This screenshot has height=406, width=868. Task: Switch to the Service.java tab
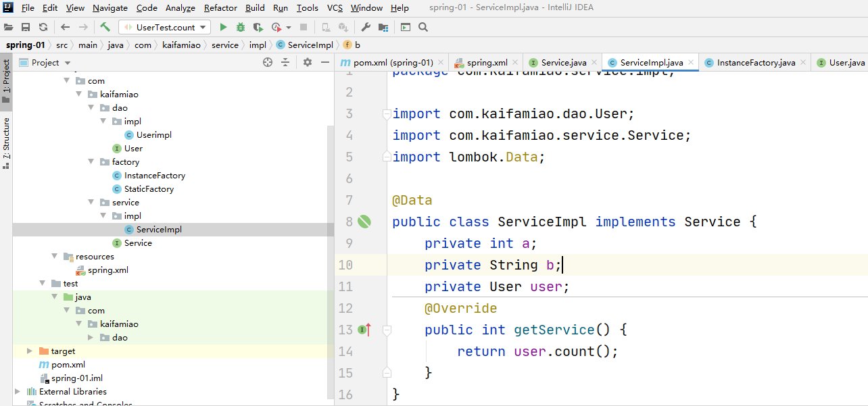tap(564, 63)
